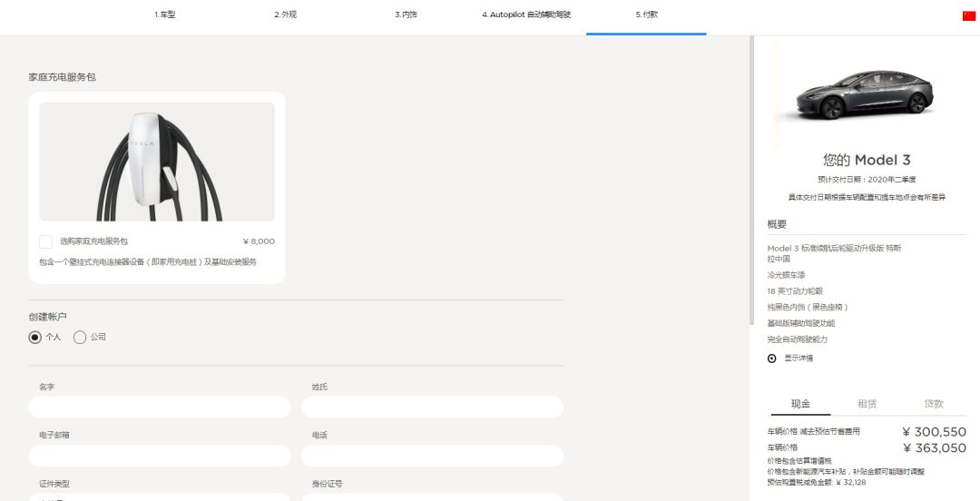Focus the 姓氏 input field
The image size is (980, 501).
(433, 407)
